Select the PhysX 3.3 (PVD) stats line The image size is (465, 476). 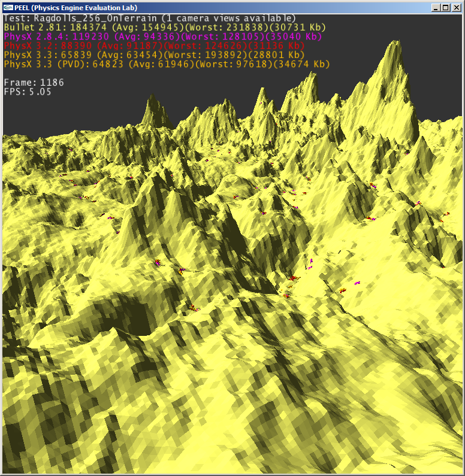(167, 64)
